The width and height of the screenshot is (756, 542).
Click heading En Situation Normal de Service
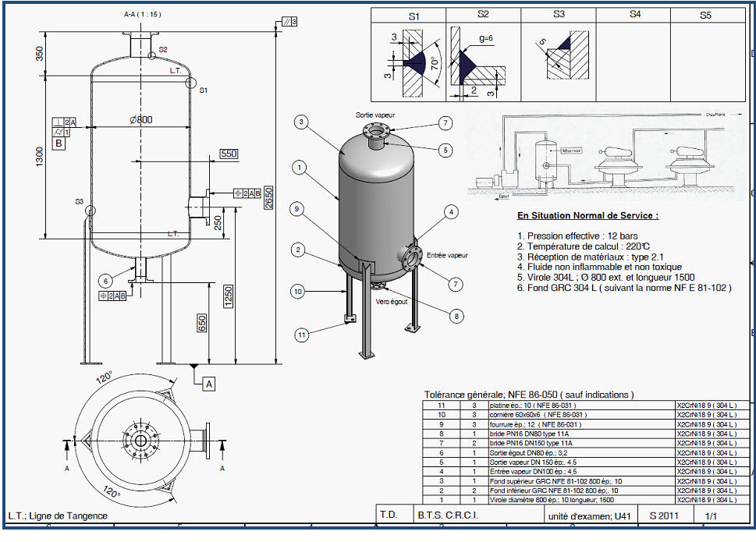click(587, 215)
